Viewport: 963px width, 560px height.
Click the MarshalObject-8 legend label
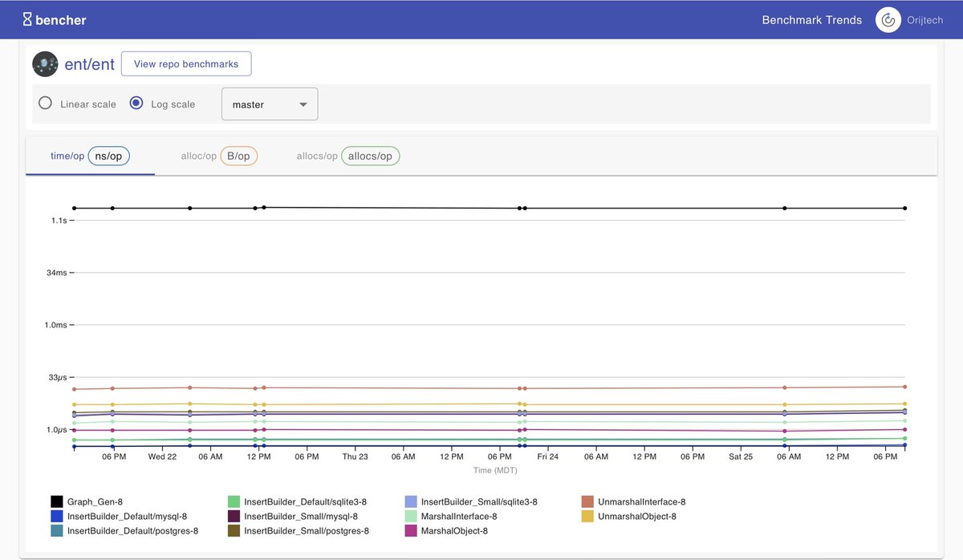[454, 531]
